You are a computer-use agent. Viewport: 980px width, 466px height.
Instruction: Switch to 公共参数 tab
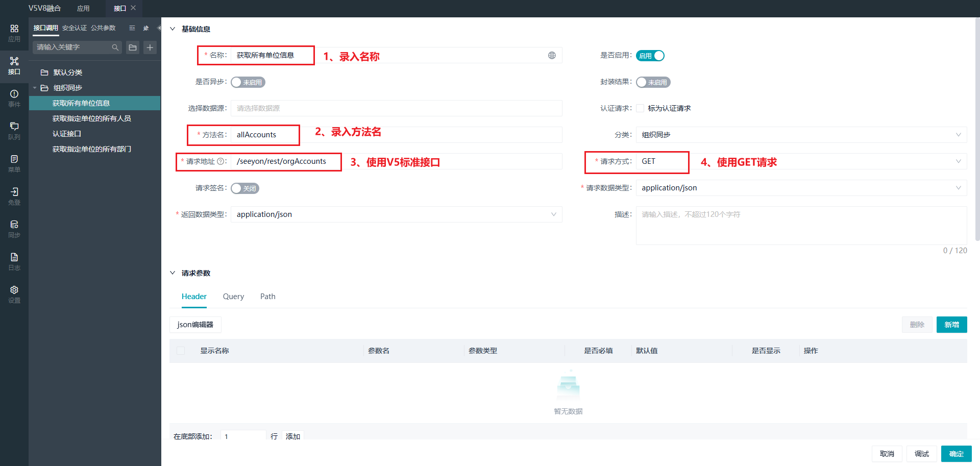click(x=103, y=28)
